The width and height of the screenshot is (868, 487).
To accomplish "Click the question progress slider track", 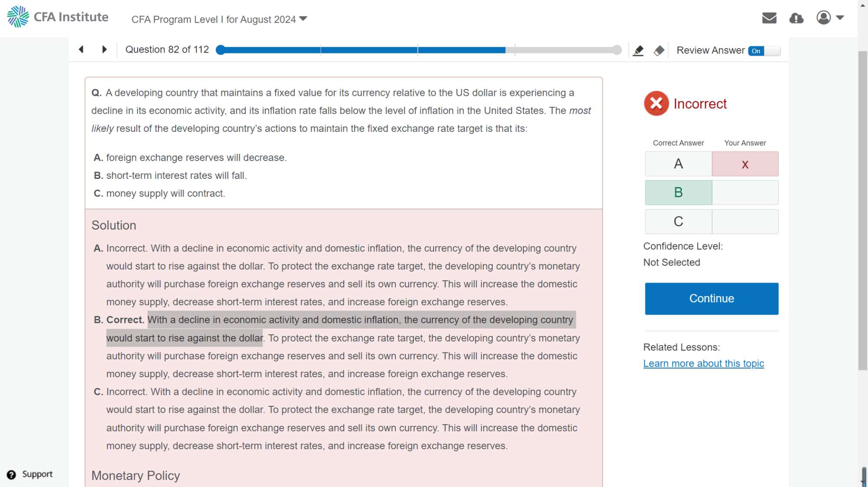I will point(419,50).
